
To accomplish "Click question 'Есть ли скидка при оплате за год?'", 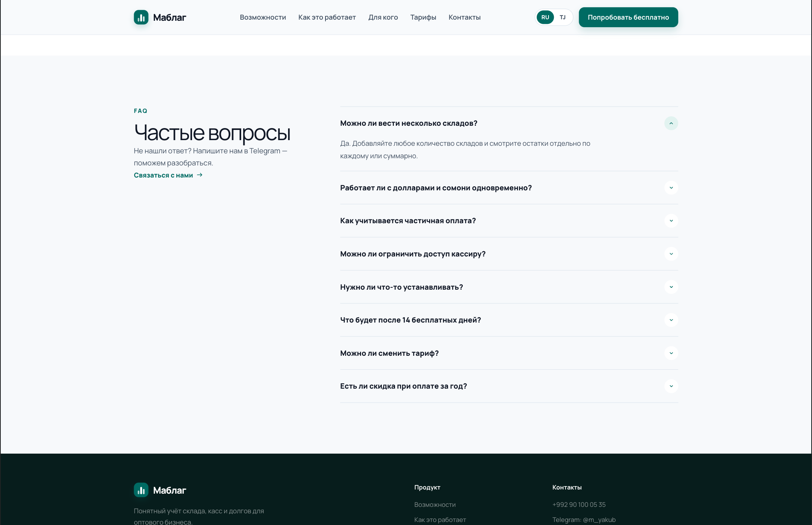I will pos(403,386).
